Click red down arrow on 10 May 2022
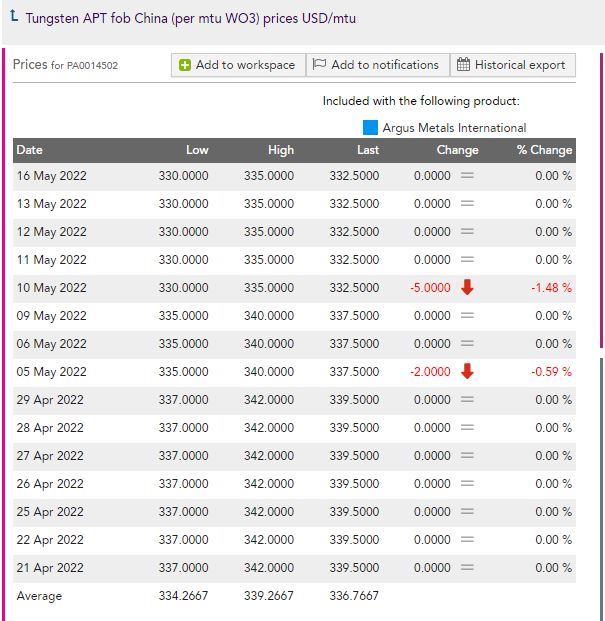 click(467, 288)
